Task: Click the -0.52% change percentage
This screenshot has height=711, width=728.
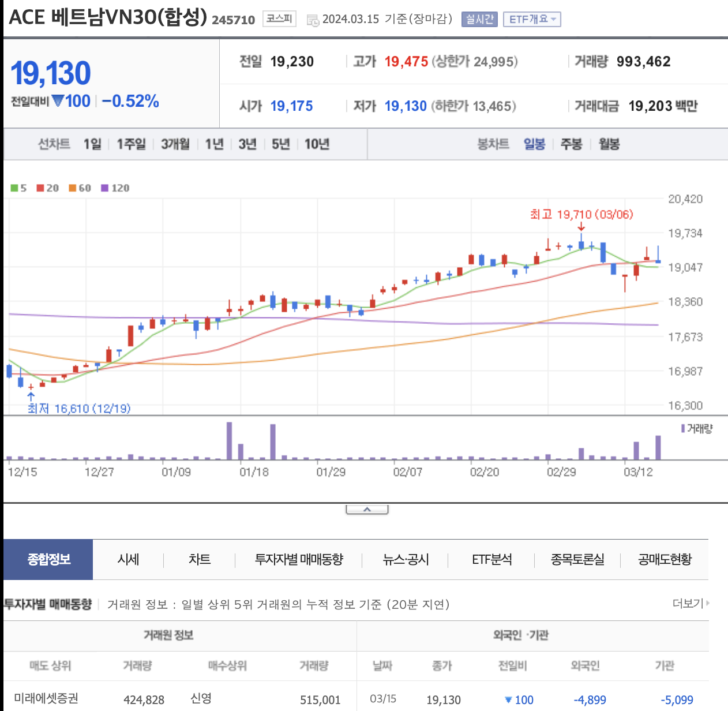Action: click(x=130, y=102)
